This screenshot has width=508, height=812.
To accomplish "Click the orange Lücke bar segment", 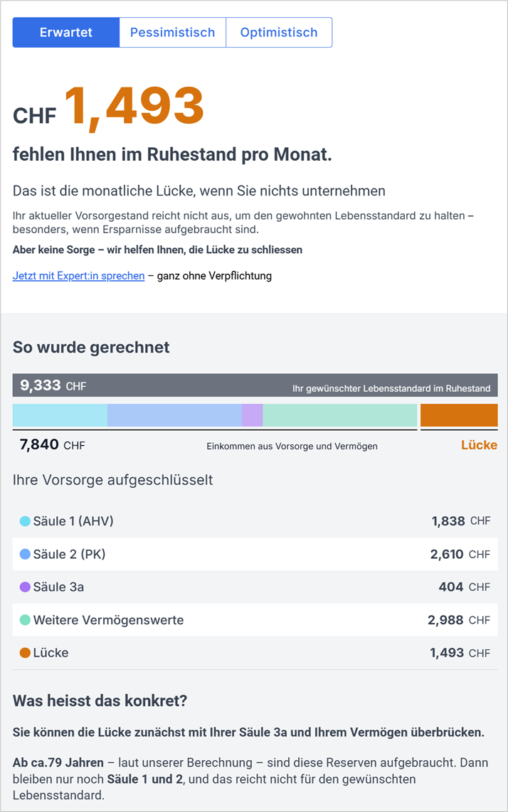I will (x=459, y=415).
